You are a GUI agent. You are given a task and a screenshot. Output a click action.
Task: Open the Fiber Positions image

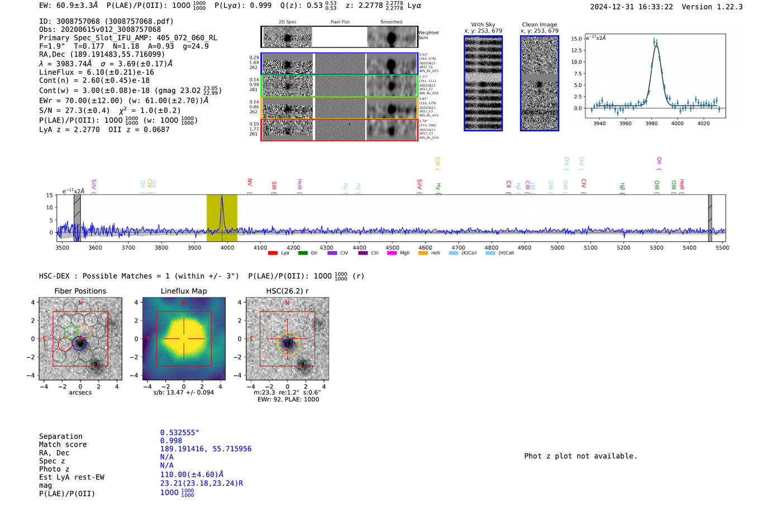pos(80,339)
